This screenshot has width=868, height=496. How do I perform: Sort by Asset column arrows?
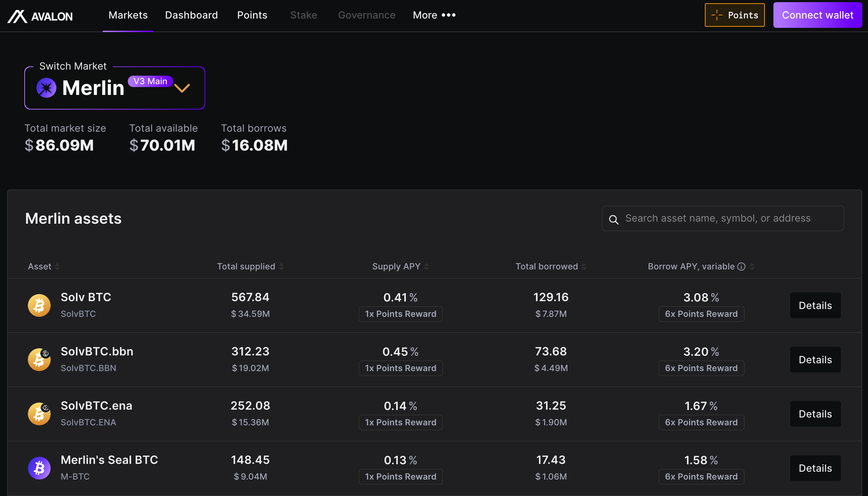(57, 267)
